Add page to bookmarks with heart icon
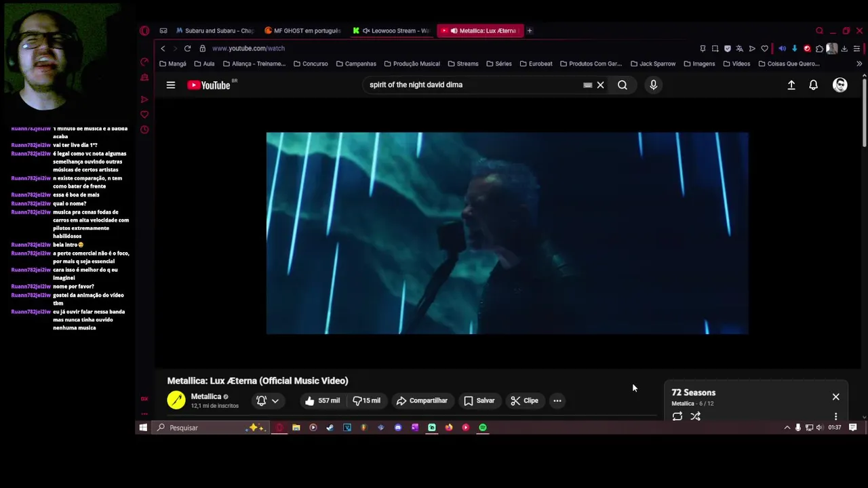Screen dimensions: 868x488 tap(765, 48)
